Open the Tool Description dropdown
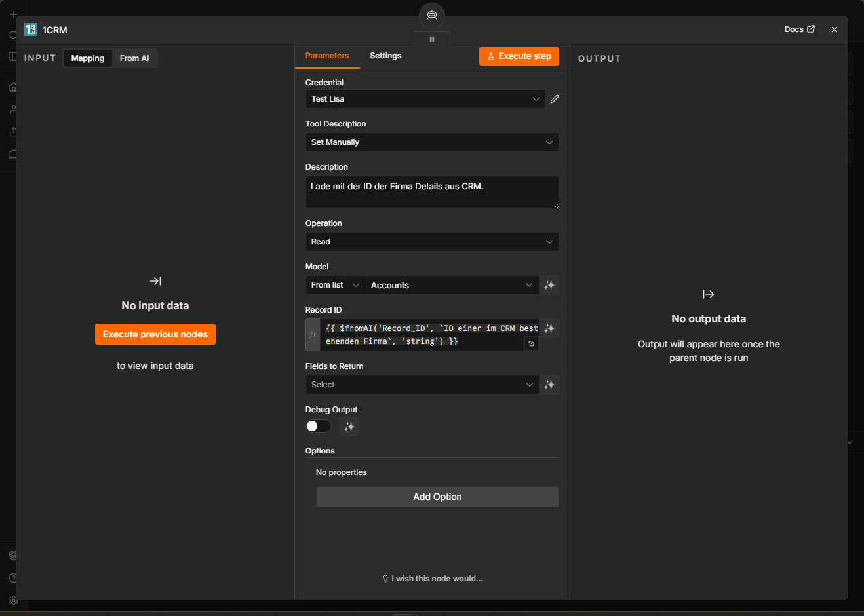864x616 pixels. pos(432,142)
